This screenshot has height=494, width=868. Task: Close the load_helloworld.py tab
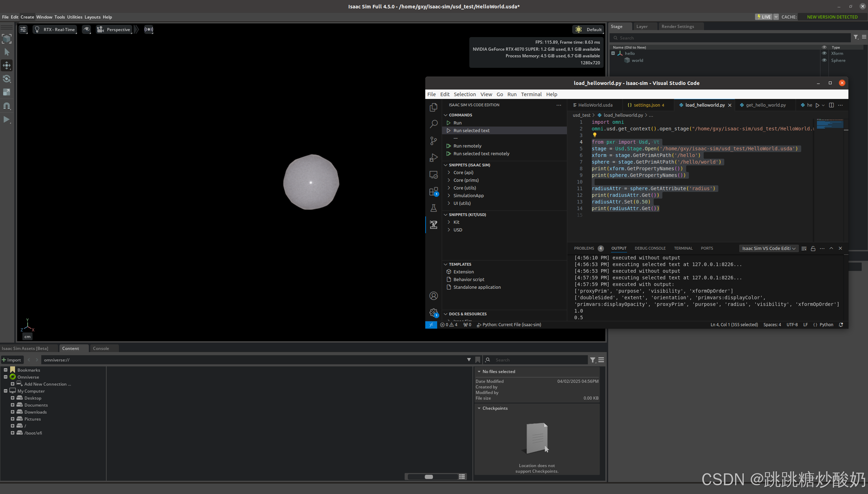pos(730,105)
